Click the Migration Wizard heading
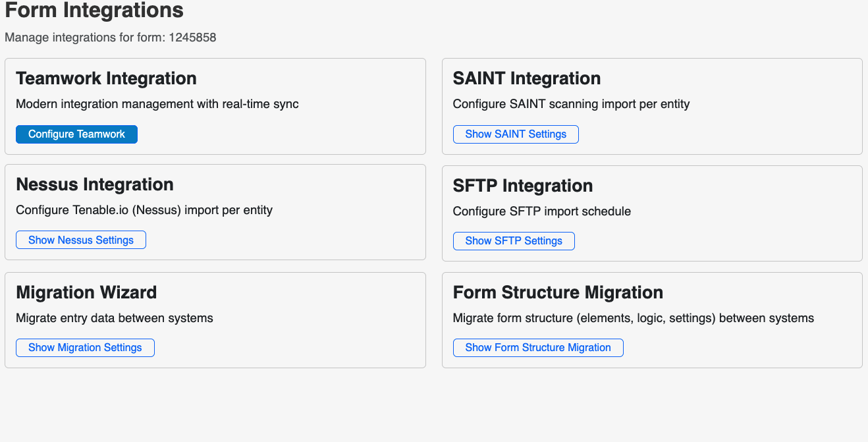The height and width of the screenshot is (442, 868). 86,292
